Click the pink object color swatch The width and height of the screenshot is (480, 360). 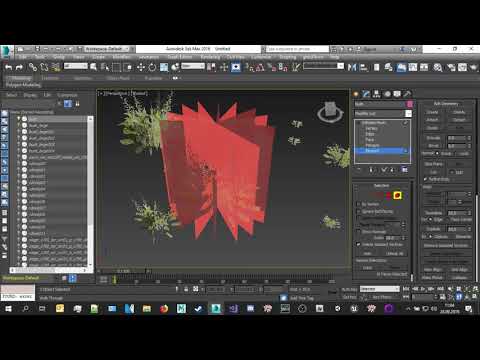pos(410,104)
